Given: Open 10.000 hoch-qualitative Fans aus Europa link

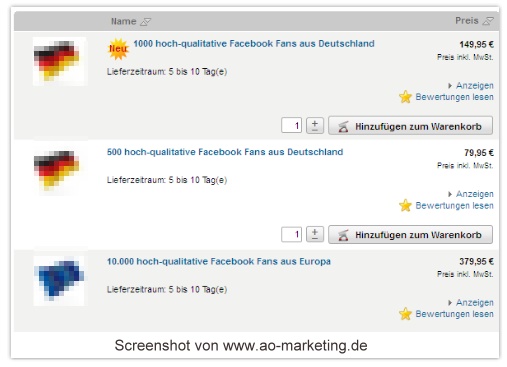Looking at the screenshot, I should (x=219, y=261).
